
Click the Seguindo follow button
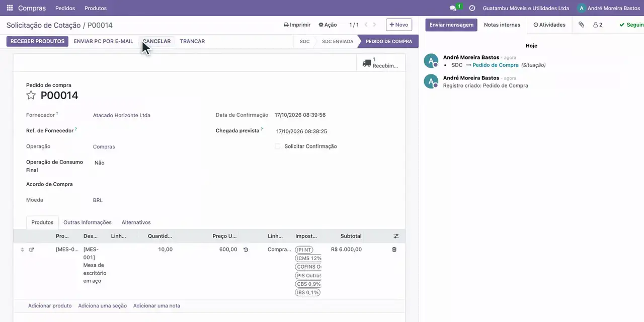(631, 25)
